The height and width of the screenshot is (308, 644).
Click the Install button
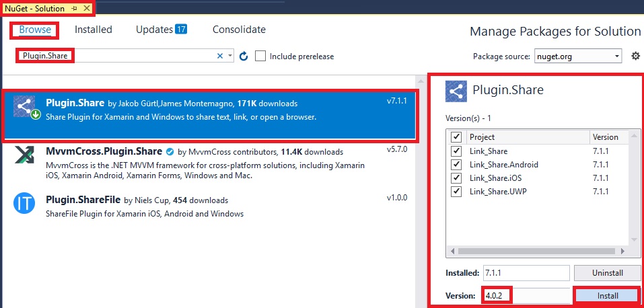point(608,296)
